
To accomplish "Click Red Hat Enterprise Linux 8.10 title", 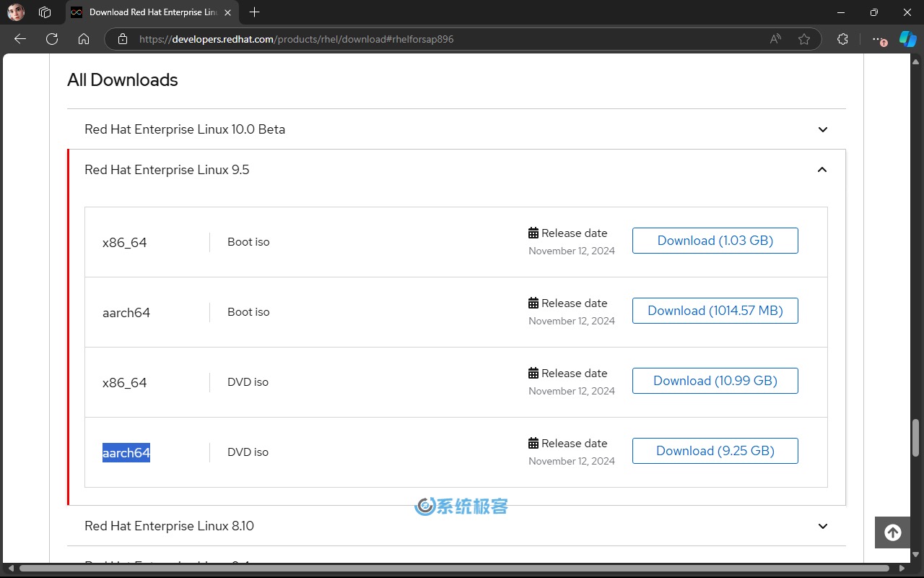I will (x=169, y=526).
